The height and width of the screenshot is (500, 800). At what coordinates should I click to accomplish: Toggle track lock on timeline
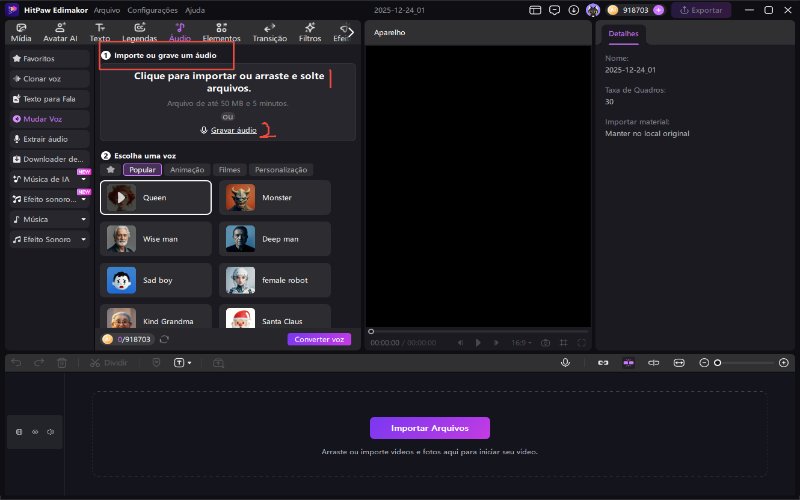18,432
